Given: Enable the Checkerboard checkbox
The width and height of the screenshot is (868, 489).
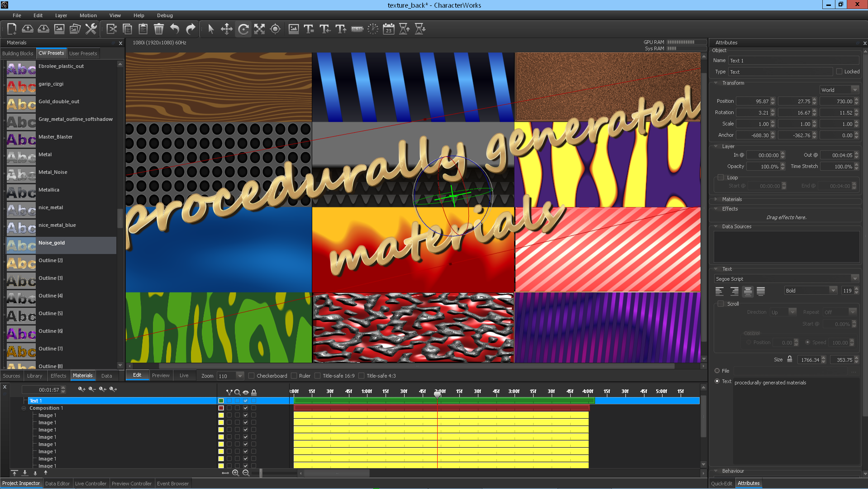Looking at the screenshot, I should coord(252,376).
